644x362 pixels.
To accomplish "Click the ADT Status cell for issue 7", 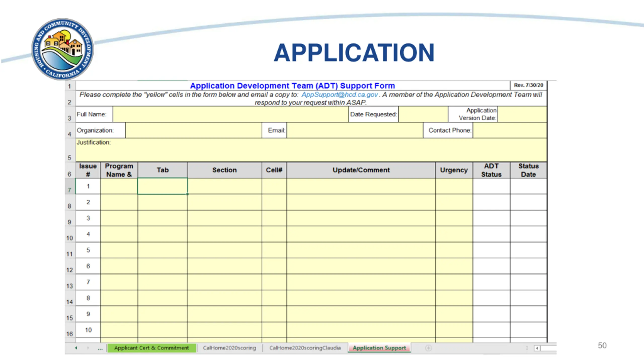I will pyautogui.click(x=491, y=282).
